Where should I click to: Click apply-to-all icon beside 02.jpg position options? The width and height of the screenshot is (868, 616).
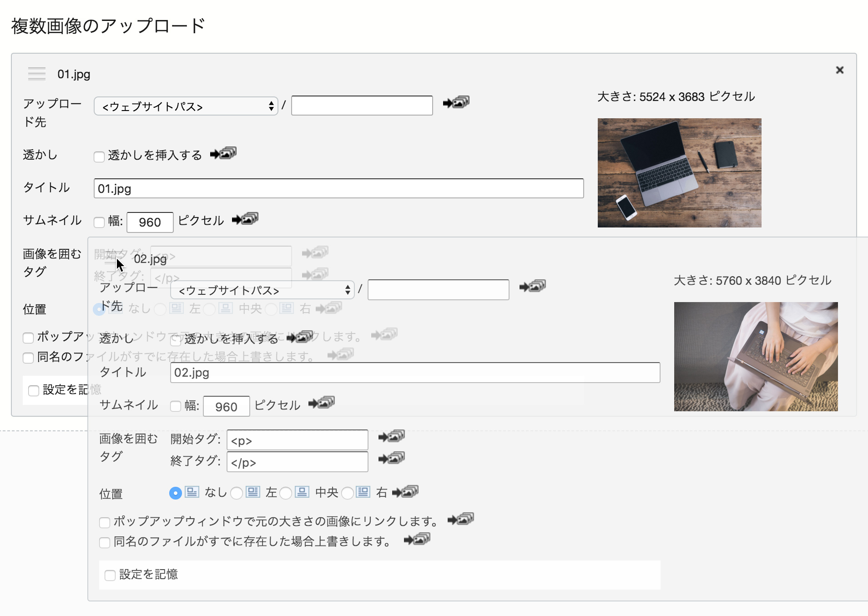tap(405, 492)
